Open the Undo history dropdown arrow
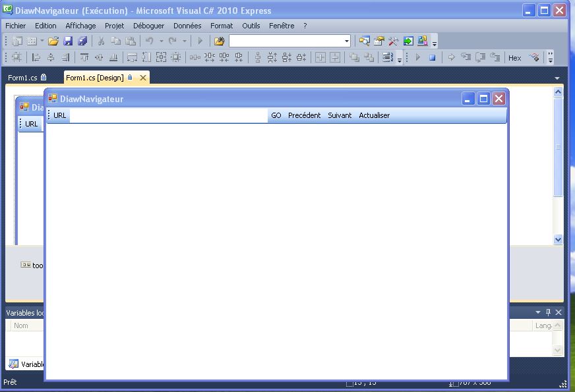The width and height of the screenshot is (575, 392). (x=161, y=41)
